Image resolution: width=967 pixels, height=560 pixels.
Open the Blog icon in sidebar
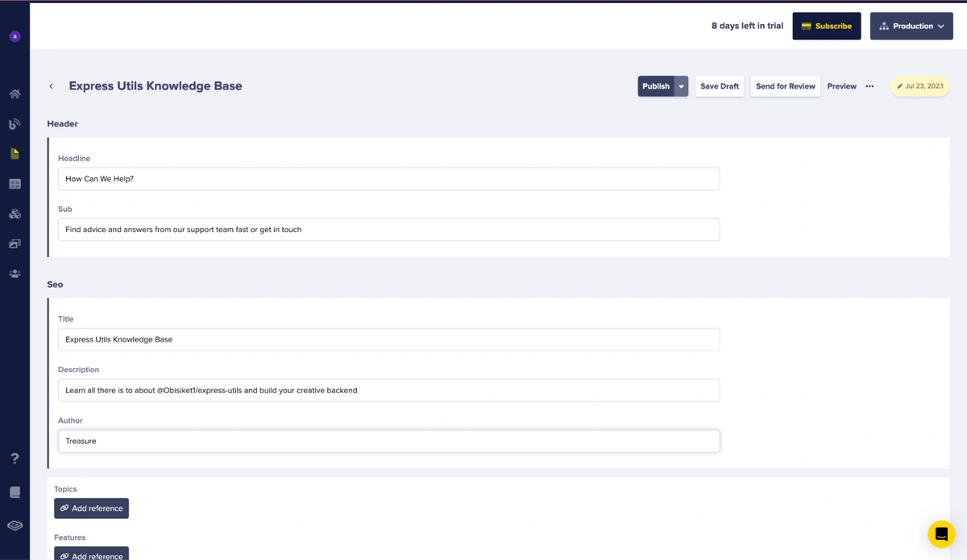[x=15, y=124]
